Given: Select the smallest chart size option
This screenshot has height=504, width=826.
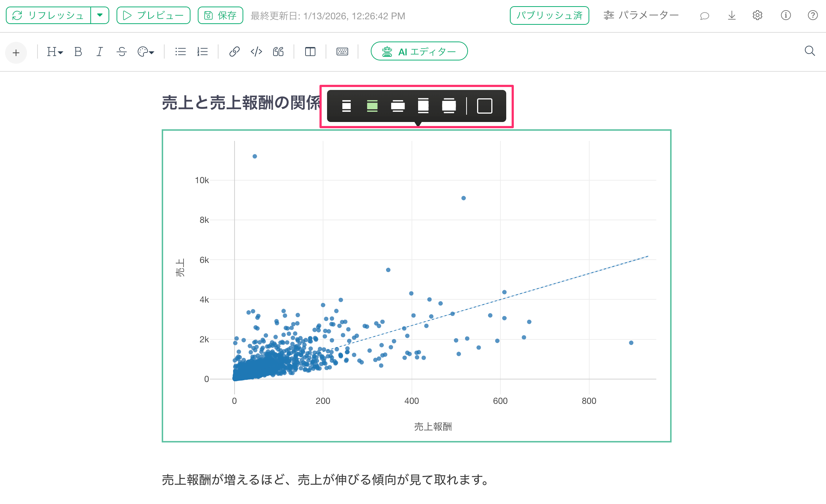Looking at the screenshot, I should 346,106.
